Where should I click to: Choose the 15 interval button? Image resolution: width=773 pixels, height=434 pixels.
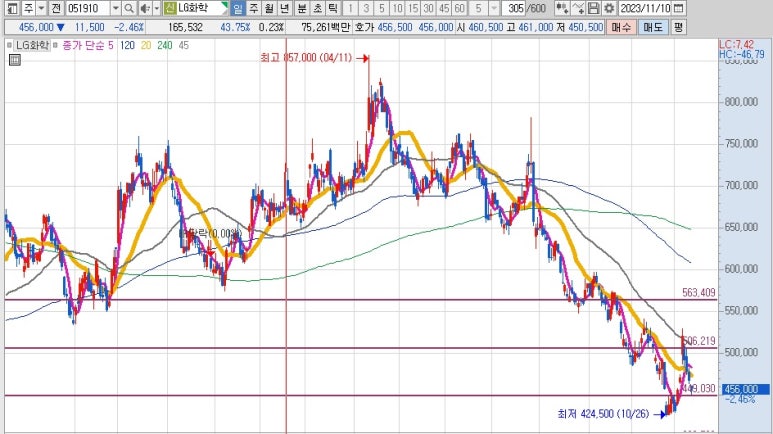tap(413, 8)
